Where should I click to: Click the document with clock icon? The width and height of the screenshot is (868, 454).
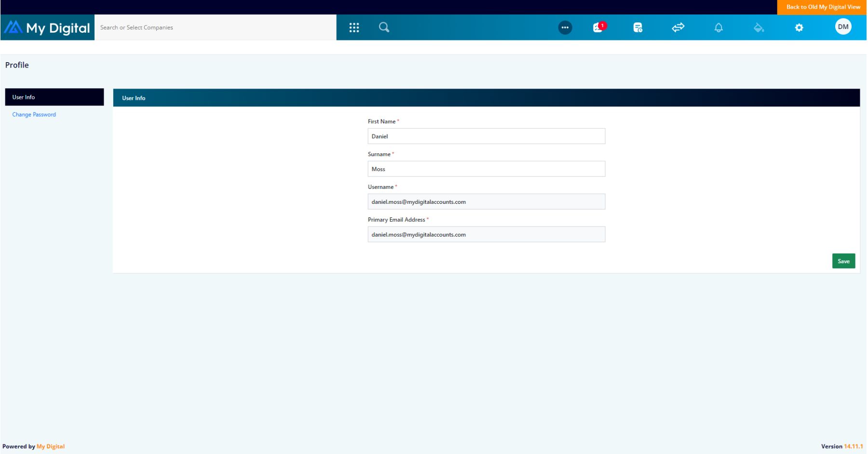(x=637, y=27)
